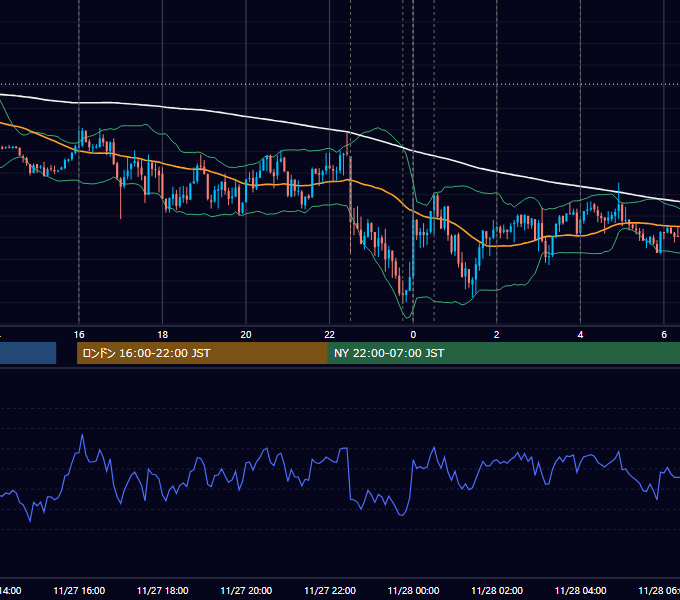The width and height of the screenshot is (680, 600).
Task: Click hour label 6 under the candlestick chart
Action: [664, 335]
